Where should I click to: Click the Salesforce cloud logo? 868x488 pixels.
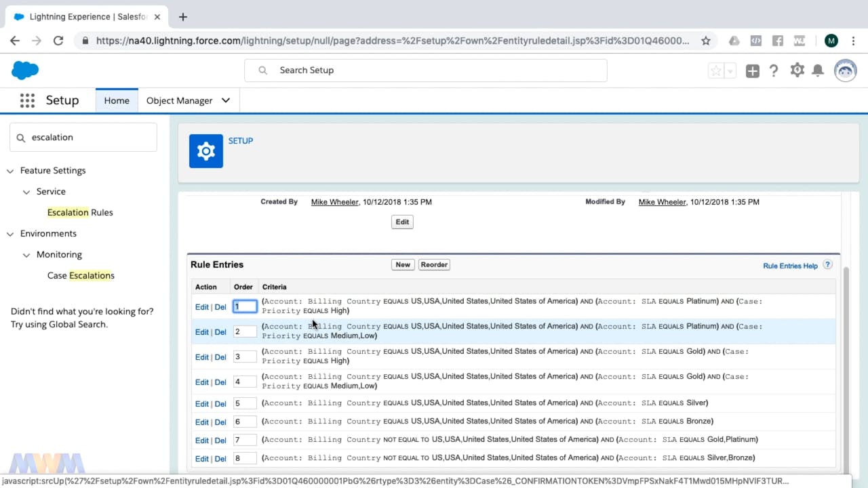tap(25, 70)
